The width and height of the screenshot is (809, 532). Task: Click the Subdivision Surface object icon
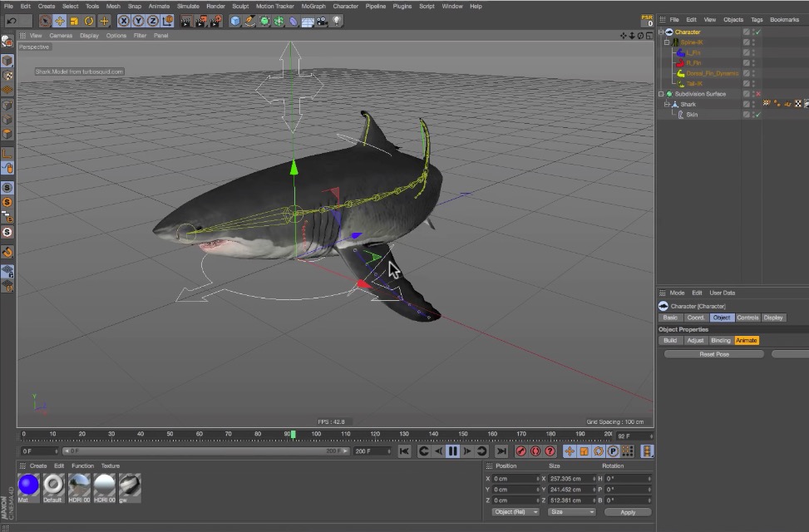click(x=670, y=94)
